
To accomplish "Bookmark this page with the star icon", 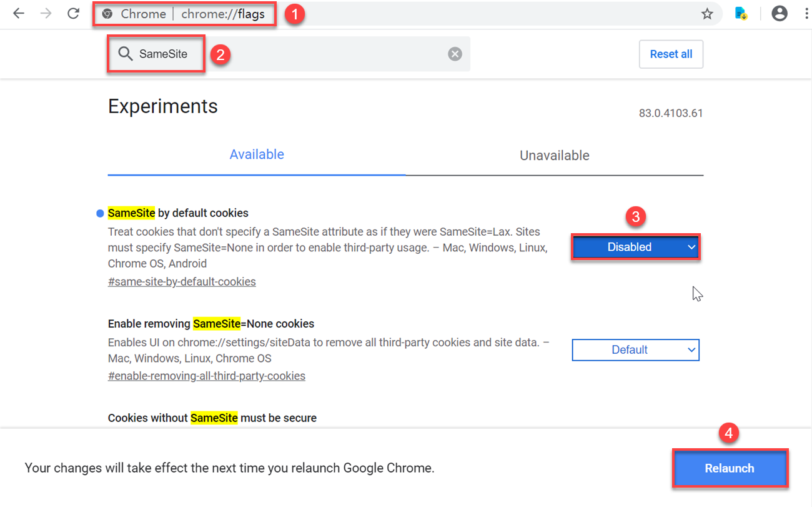I will 706,13.
